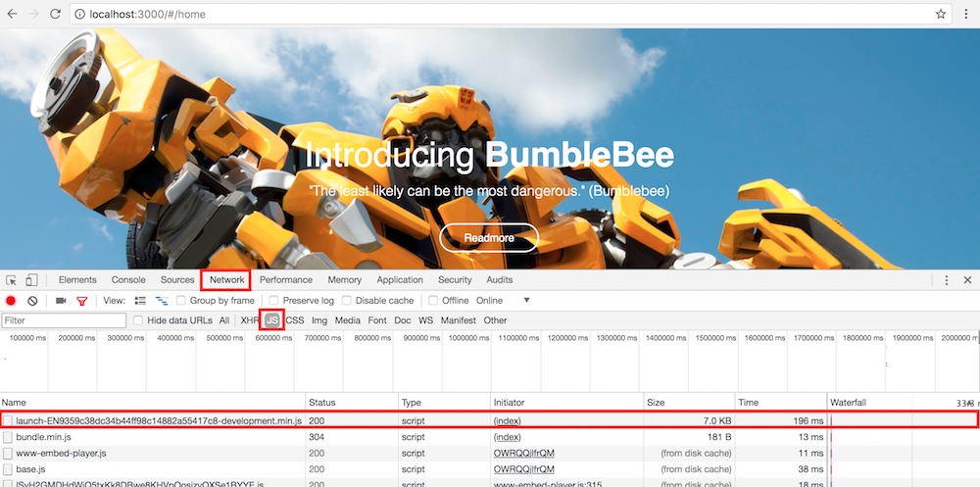Open OWRQQjlfrQM initiator link for base.js

point(523,468)
